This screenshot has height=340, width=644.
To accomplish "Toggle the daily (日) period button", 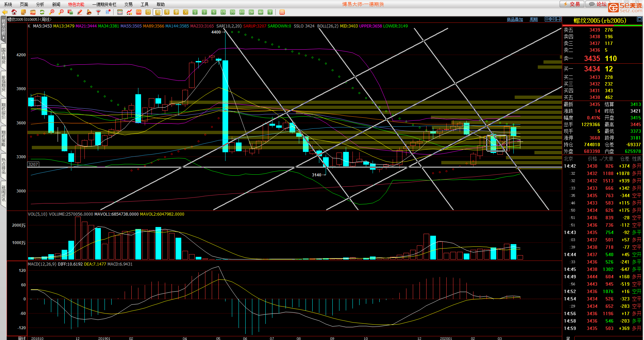I will tap(148, 12).
